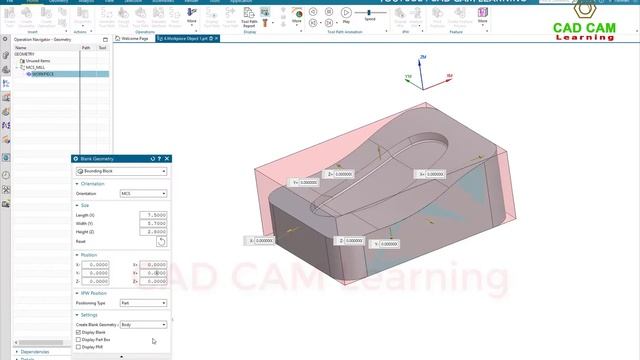Click the X+ position input field
The height and width of the screenshot is (360, 640).
[x=153, y=265]
